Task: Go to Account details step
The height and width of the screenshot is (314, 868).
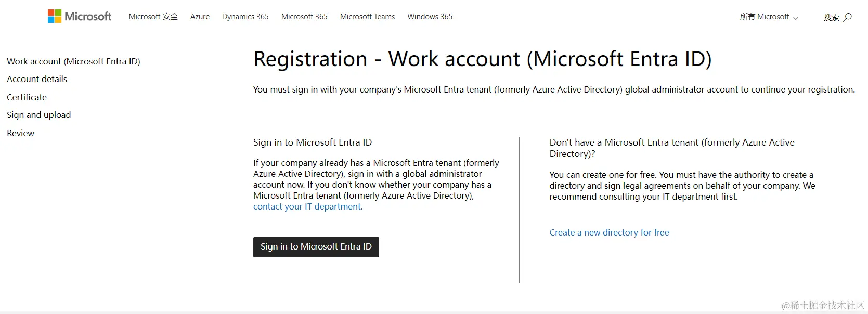Action: (x=37, y=79)
